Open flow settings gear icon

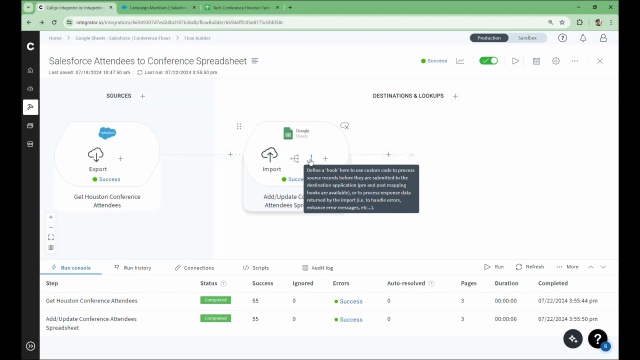[x=556, y=61]
